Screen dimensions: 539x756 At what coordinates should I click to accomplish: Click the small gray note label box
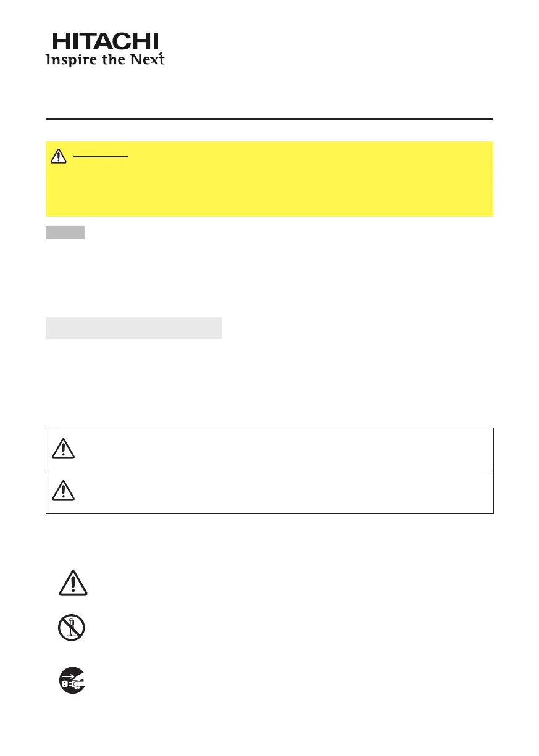[x=65, y=233]
